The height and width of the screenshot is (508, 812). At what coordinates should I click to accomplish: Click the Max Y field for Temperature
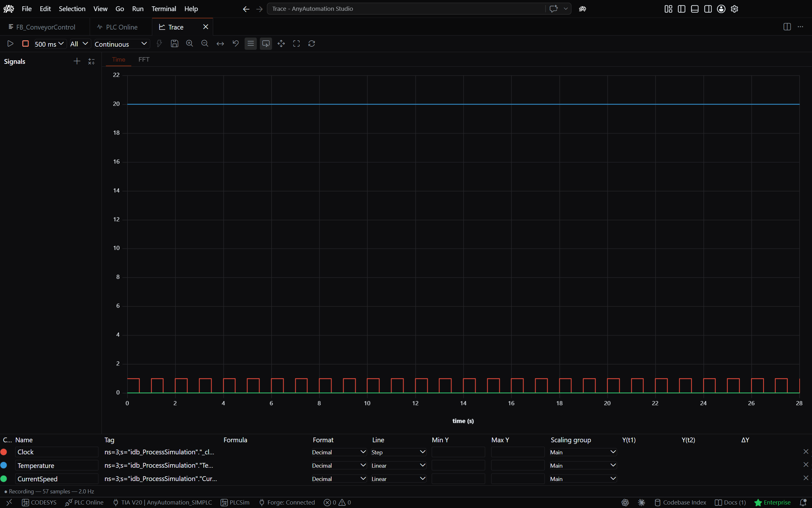tap(518, 465)
